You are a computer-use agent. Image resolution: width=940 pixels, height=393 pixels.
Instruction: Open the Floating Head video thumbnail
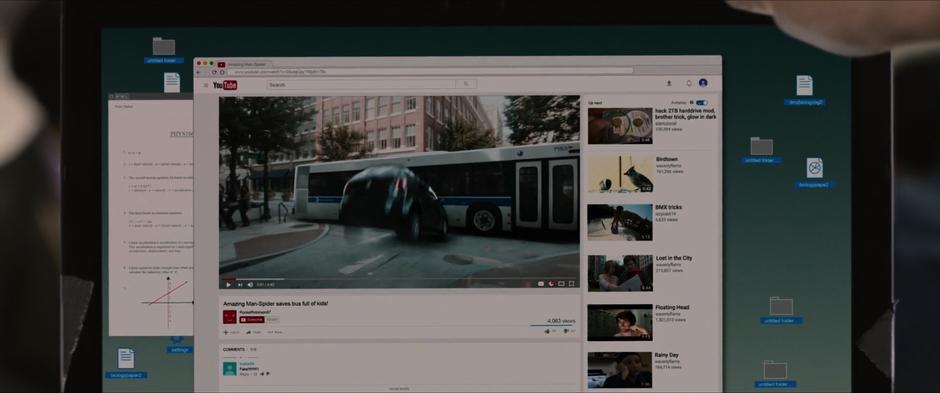620,323
